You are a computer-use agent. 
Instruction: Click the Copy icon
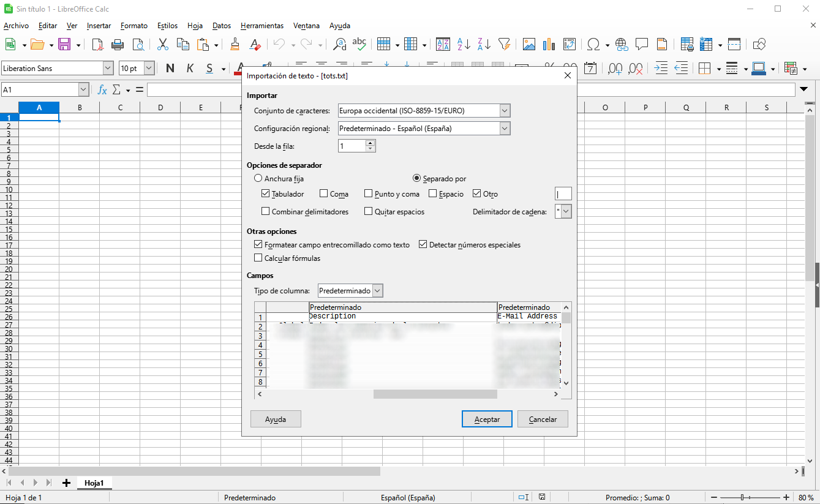pyautogui.click(x=182, y=45)
